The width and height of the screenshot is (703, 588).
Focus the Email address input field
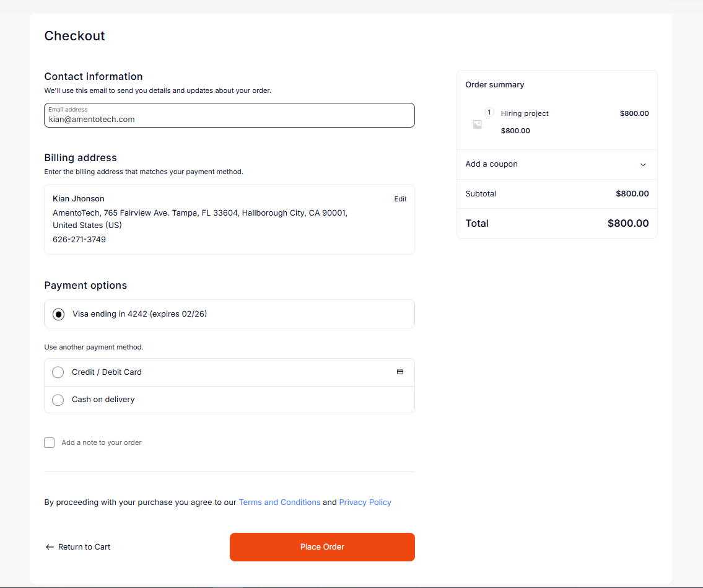click(229, 119)
